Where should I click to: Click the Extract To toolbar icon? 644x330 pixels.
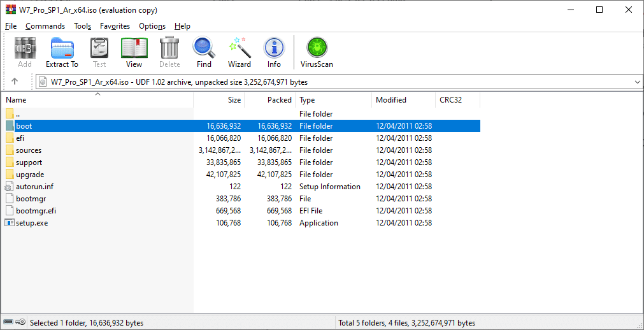click(62, 52)
